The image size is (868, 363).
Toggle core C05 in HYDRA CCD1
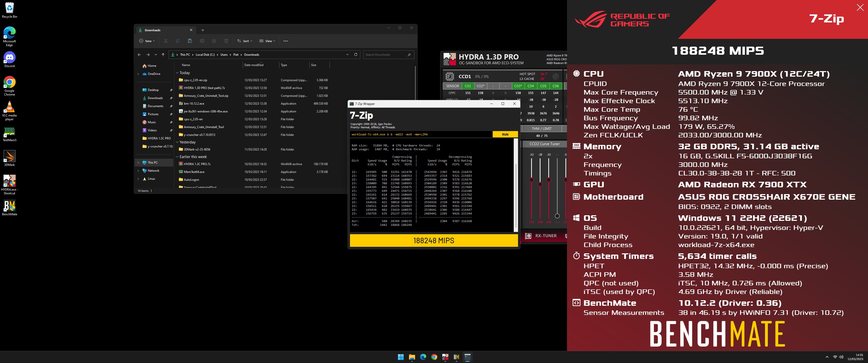click(x=543, y=86)
